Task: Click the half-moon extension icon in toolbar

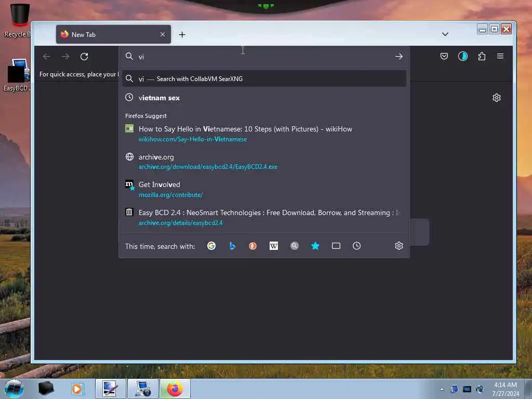Action: point(463,56)
